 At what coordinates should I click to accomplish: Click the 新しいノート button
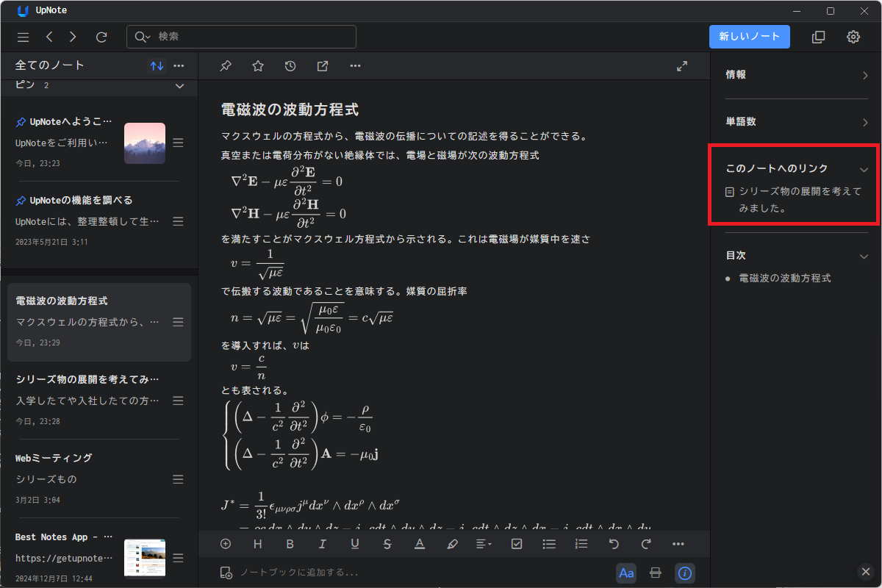[749, 36]
